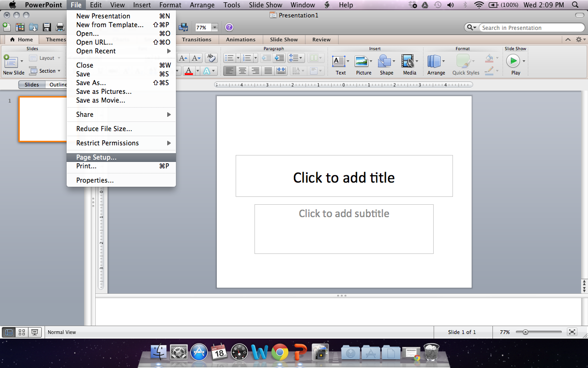Choose Print in the File menu
Screen dimensions: 588x368
tap(121, 166)
